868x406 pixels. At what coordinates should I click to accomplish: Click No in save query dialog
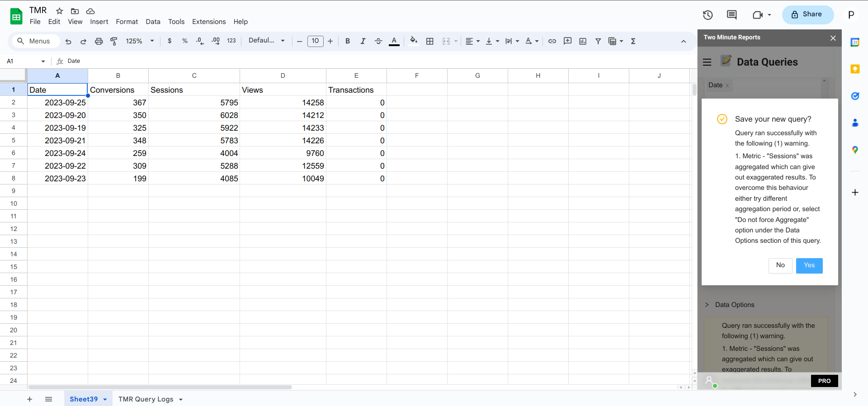pyautogui.click(x=780, y=265)
